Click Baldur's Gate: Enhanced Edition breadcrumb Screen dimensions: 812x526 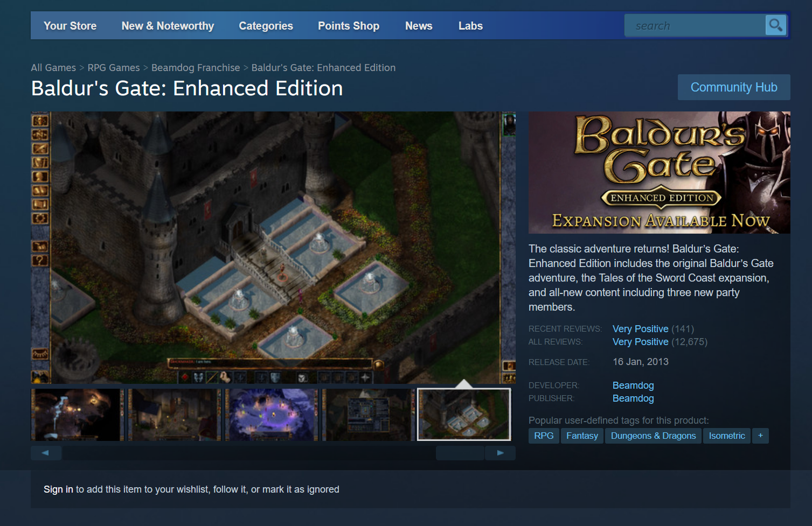(x=323, y=68)
